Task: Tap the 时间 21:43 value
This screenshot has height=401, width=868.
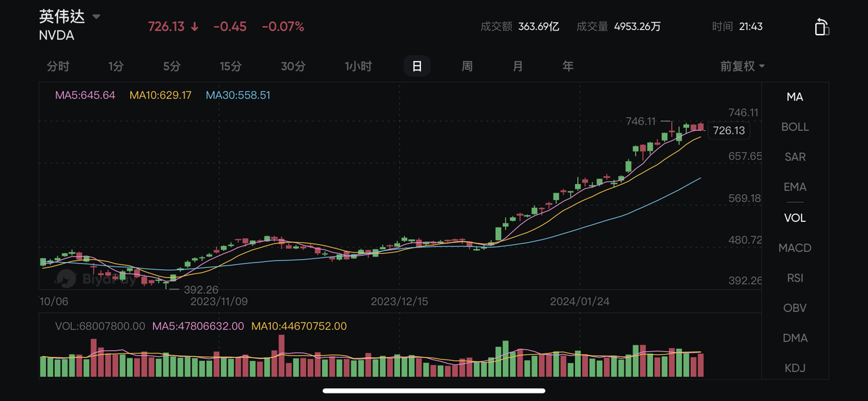Action: [x=751, y=26]
